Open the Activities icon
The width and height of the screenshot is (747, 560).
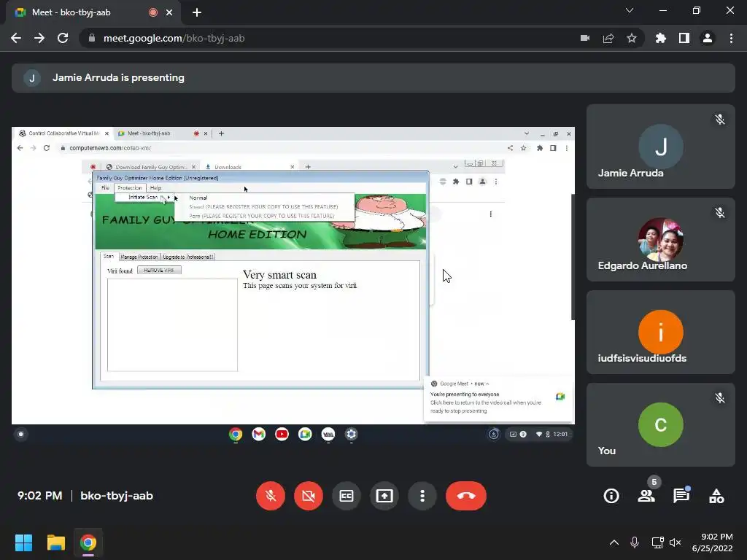716,496
